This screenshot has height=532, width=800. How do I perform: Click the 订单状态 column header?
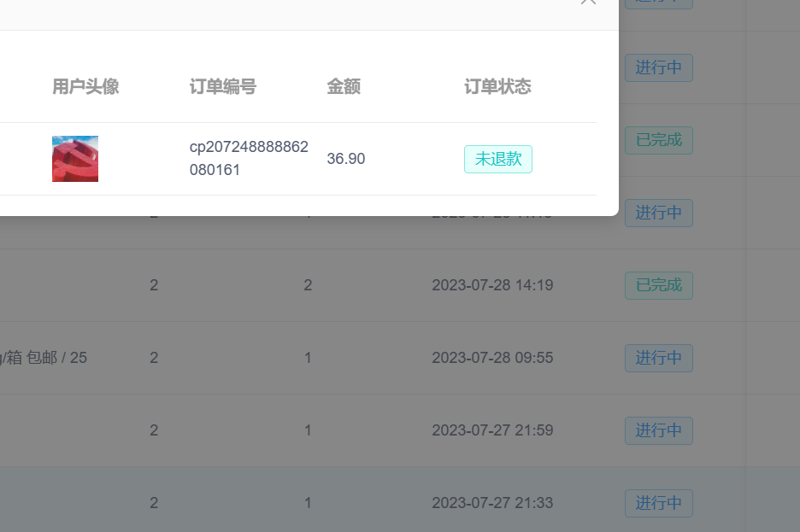(x=498, y=86)
